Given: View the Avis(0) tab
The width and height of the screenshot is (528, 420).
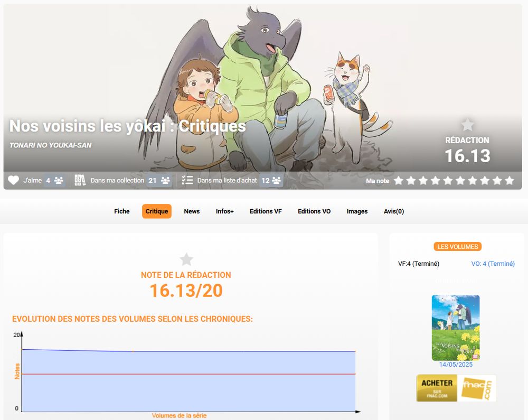Looking at the screenshot, I should point(394,211).
